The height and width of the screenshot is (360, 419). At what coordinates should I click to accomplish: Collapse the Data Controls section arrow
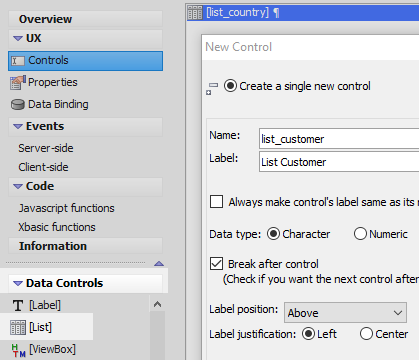point(18,283)
